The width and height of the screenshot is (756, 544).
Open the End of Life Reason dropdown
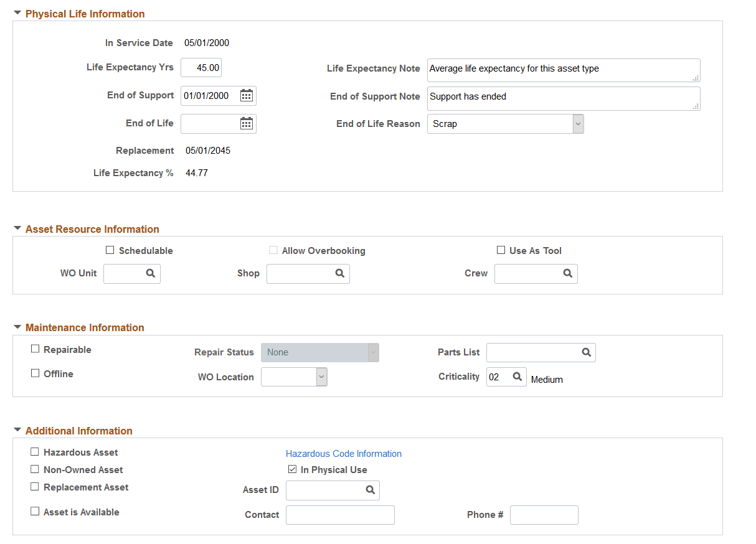(x=578, y=123)
